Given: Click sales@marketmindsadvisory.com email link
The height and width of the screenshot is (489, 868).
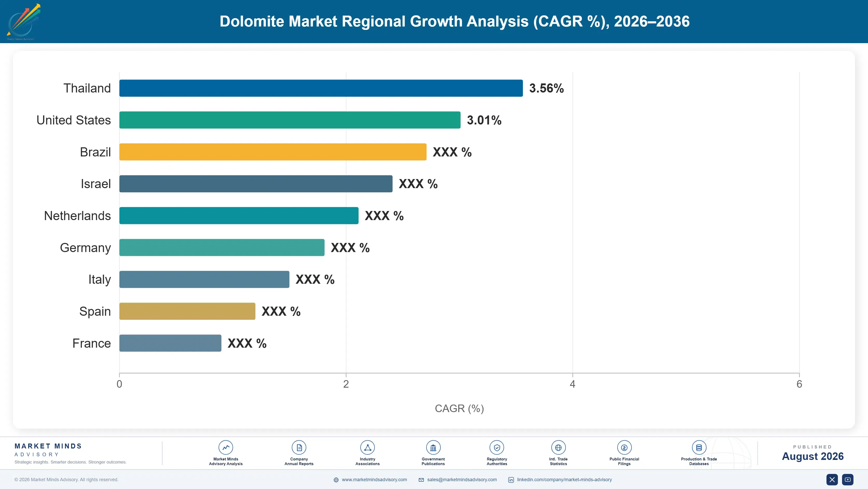Looking at the screenshot, I should click(x=462, y=480).
